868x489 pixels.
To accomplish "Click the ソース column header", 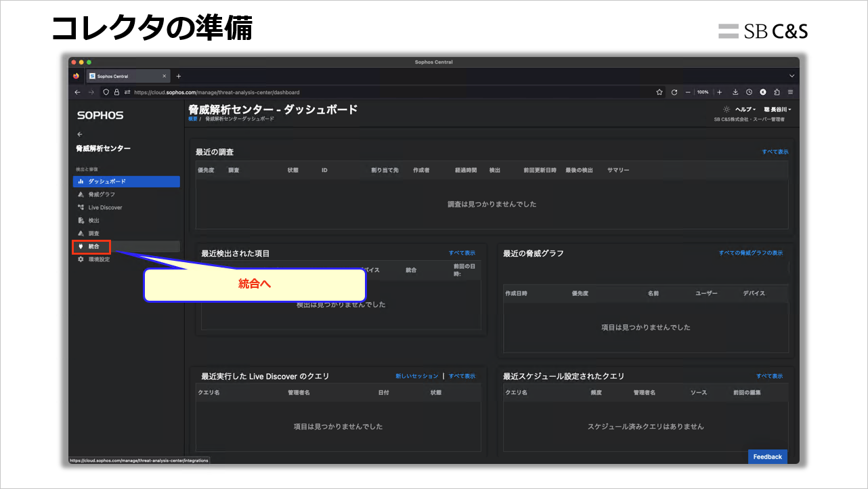I will click(699, 392).
